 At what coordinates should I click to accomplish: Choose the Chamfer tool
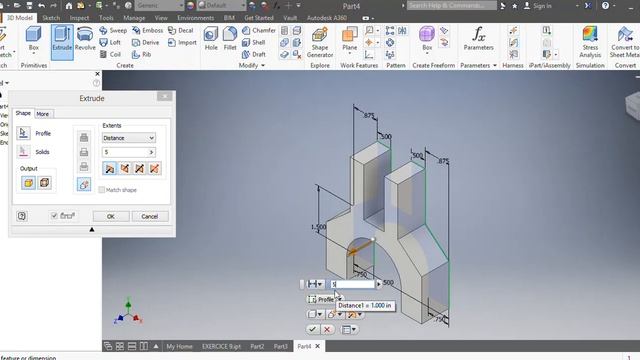pyautogui.click(x=259, y=31)
